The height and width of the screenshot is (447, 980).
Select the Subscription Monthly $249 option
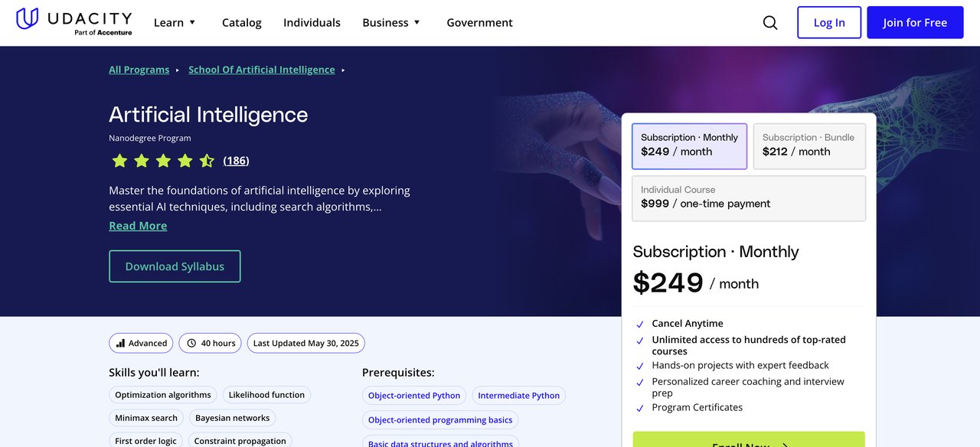click(x=689, y=146)
